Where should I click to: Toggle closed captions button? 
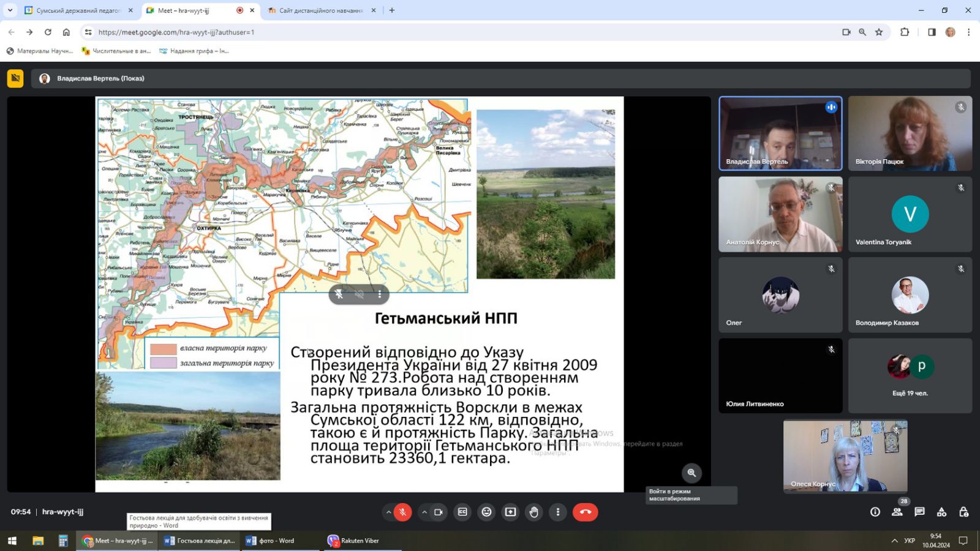(462, 512)
